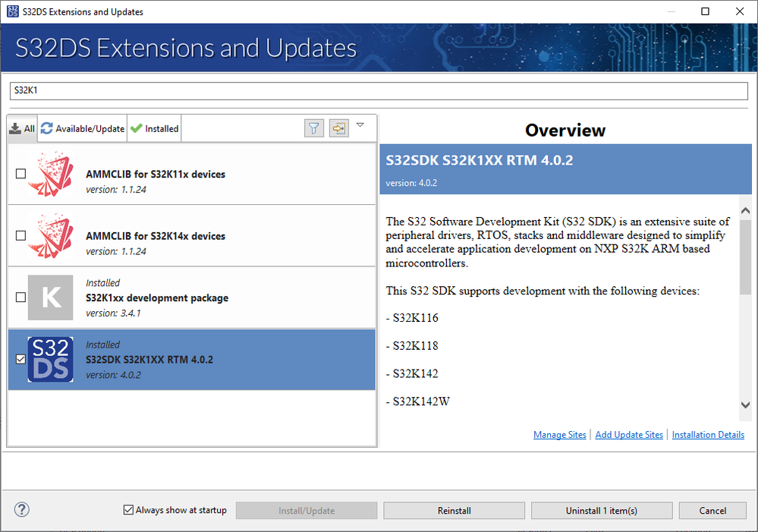Check S32K1xx development package checkbox
Image resolution: width=758 pixels, height=532 pixels.
[20, 297]
